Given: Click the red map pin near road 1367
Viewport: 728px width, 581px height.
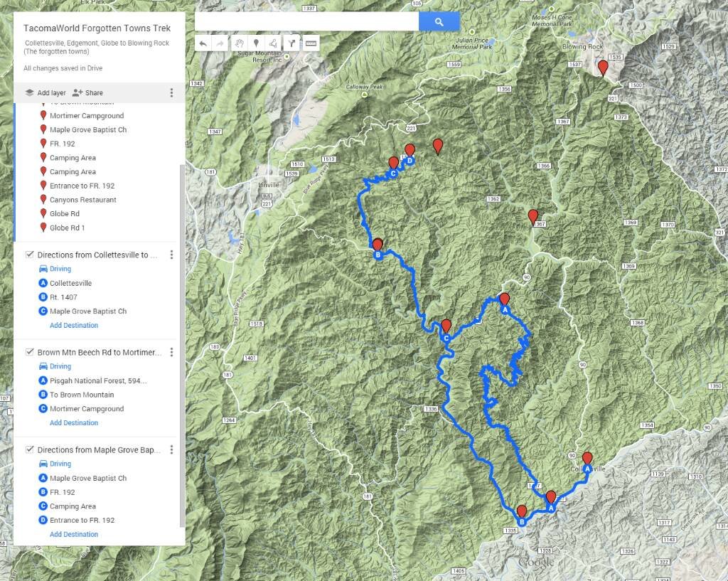Looking at the screenshot, I should (533, 217).
